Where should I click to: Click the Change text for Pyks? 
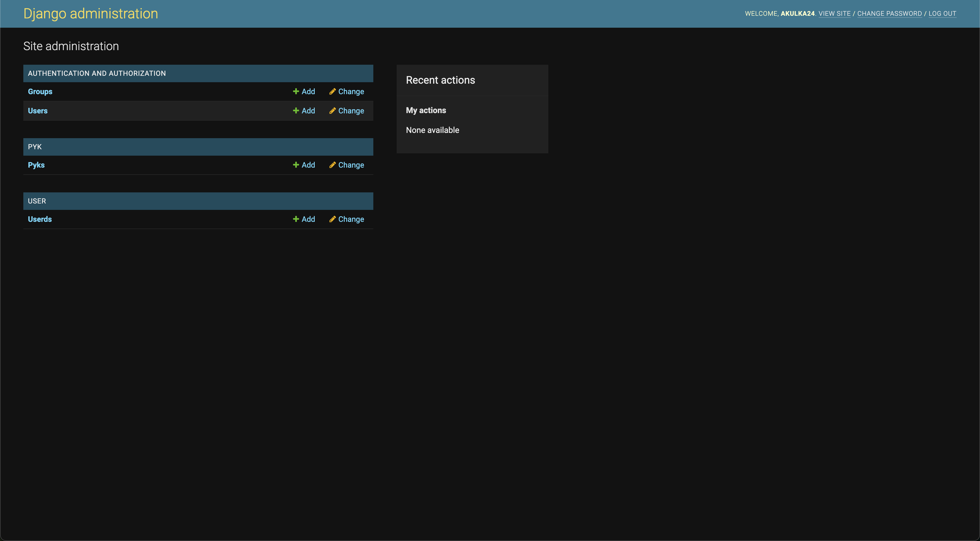click(351, 165)
